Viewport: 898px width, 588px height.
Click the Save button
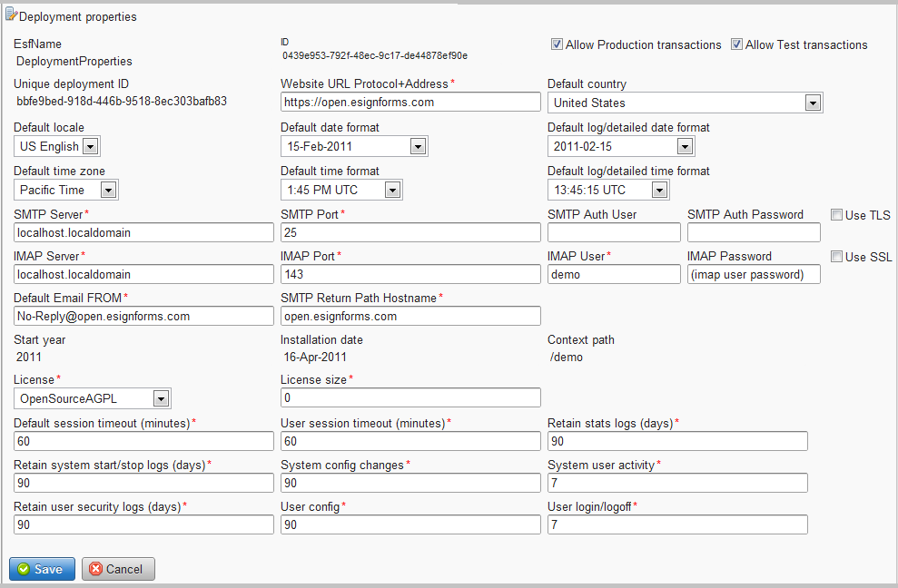tap(42, 569)
